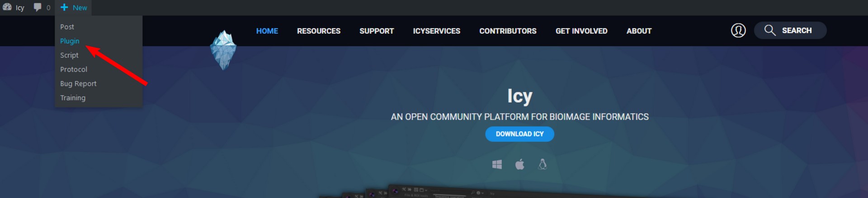Select Protocol in the New menu
Image resolution: width=868 pixels, height=198 pixels.
tap(74, 69)
